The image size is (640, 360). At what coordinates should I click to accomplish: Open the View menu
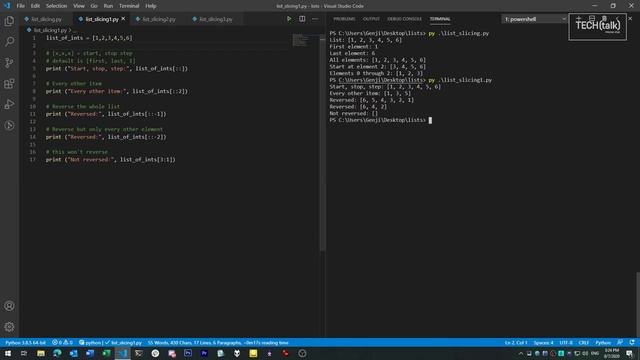click(79, 6)
